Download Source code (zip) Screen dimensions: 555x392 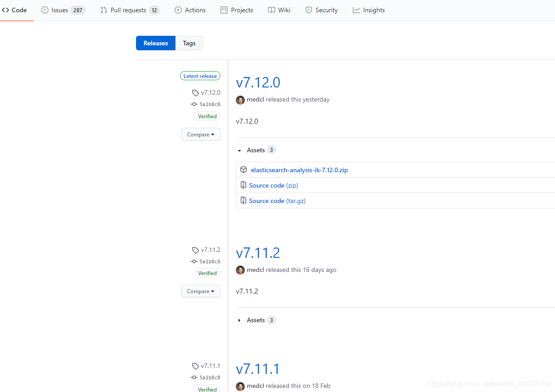point(273,185)
